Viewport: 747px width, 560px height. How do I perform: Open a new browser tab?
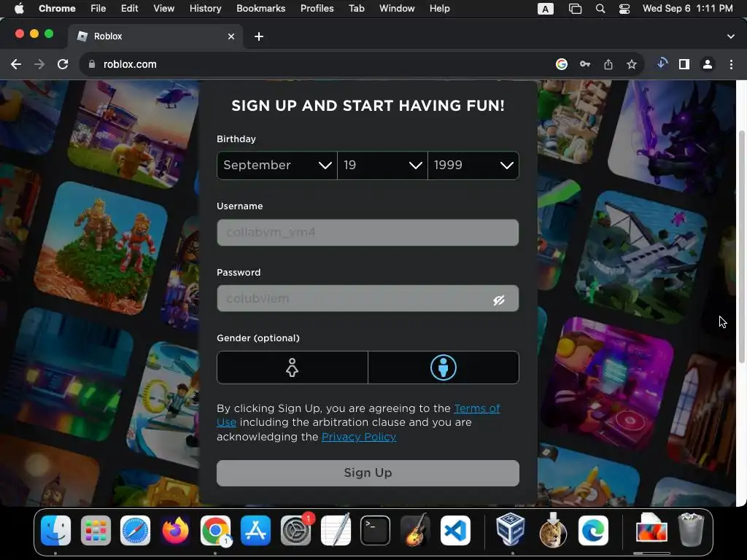coord(259,36)
